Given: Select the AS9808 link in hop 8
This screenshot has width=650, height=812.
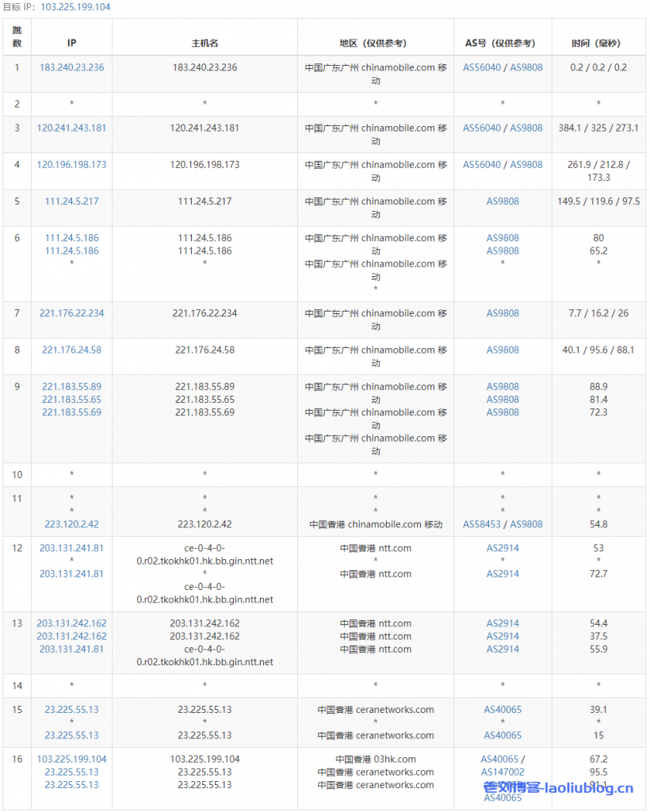Looking at the screenshot, I should point(503,350).
